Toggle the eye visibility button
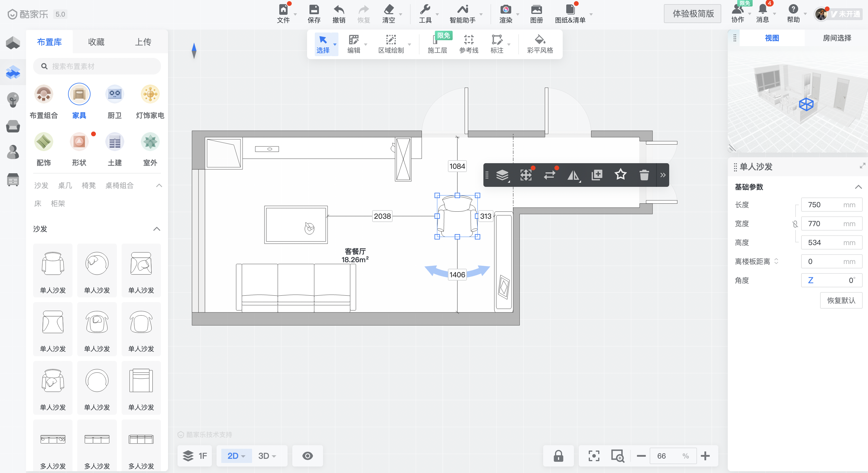 [x=307, y=456]
